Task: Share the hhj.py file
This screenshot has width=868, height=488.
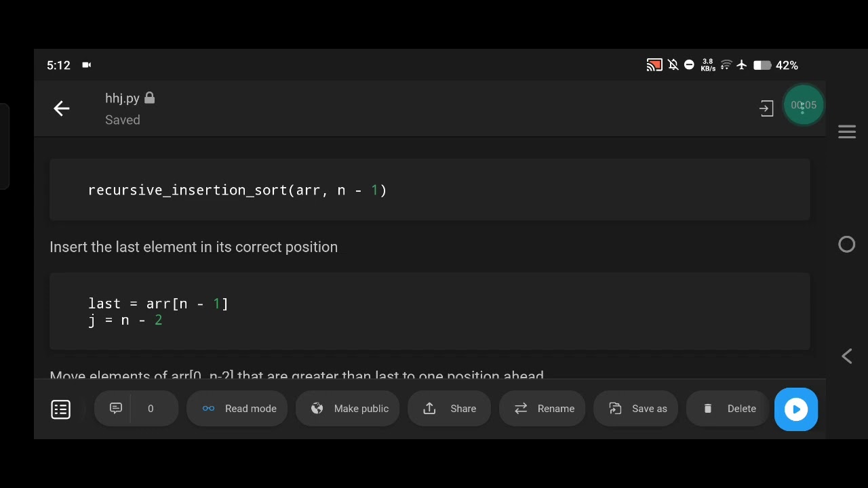Action: [x=449, y=409]
